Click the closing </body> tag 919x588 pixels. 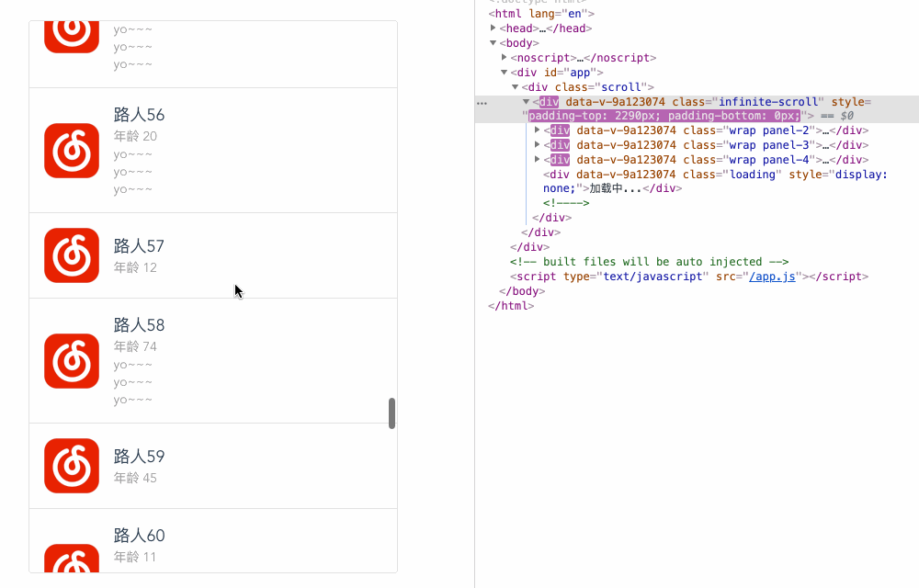pyautogui.click(x=522, y=291)
